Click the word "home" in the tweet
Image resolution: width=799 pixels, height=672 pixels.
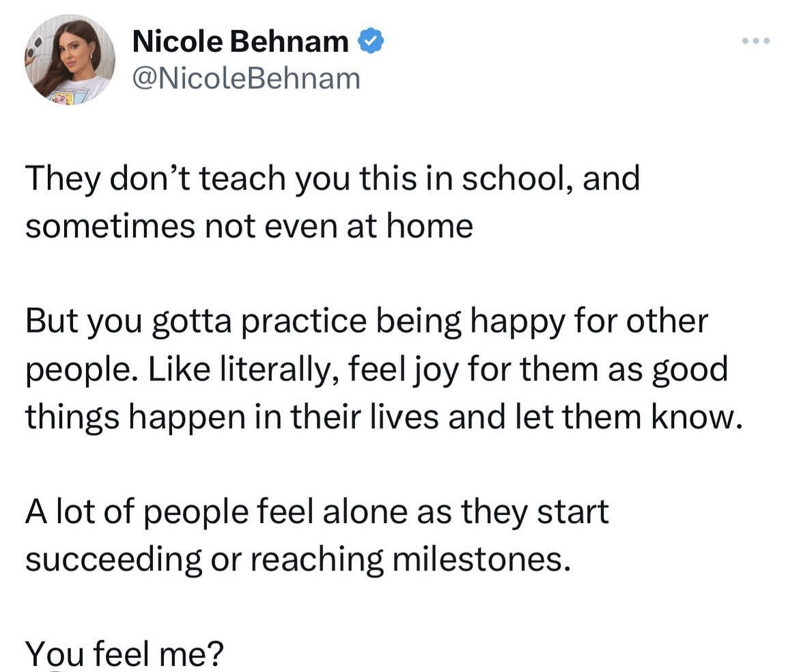[430, 226]
